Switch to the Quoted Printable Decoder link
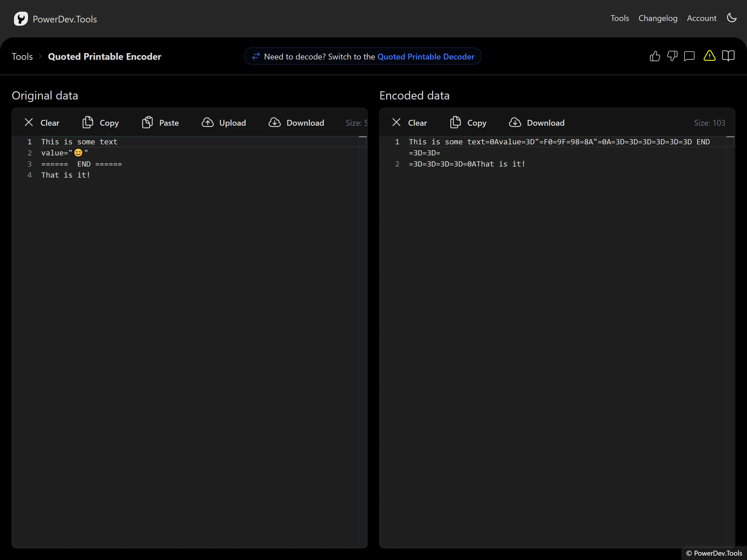The height and width of the screenshot is (560, 747). [x=425, y=56]
